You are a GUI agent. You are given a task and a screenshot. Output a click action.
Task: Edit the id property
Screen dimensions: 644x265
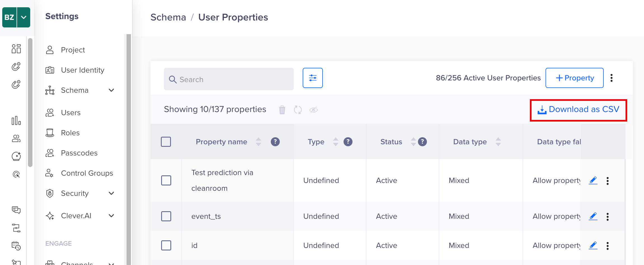[x=593, y=245]
